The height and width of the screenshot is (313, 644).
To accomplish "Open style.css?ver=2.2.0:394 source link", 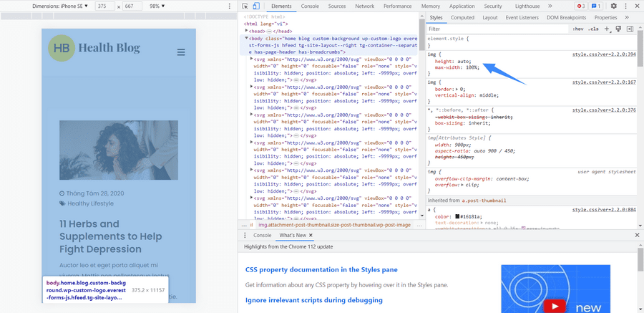I will (604, 54).
